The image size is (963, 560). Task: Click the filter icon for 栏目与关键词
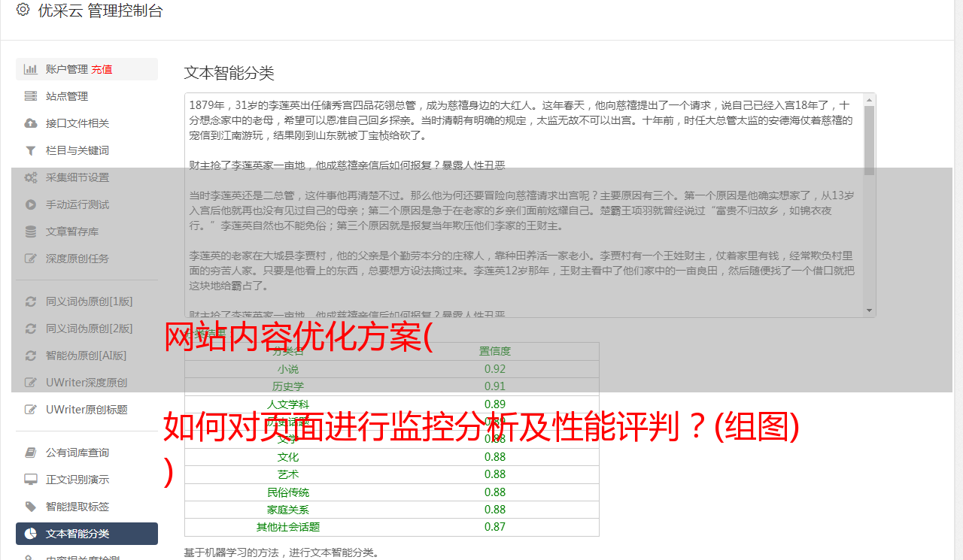[31, 150]
